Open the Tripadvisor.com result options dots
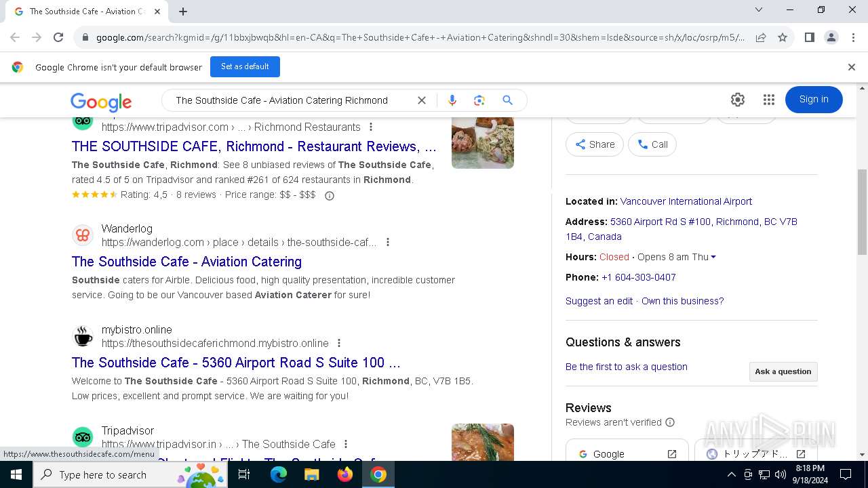Viewport: 868px width, 488px height. click(370, 127)
